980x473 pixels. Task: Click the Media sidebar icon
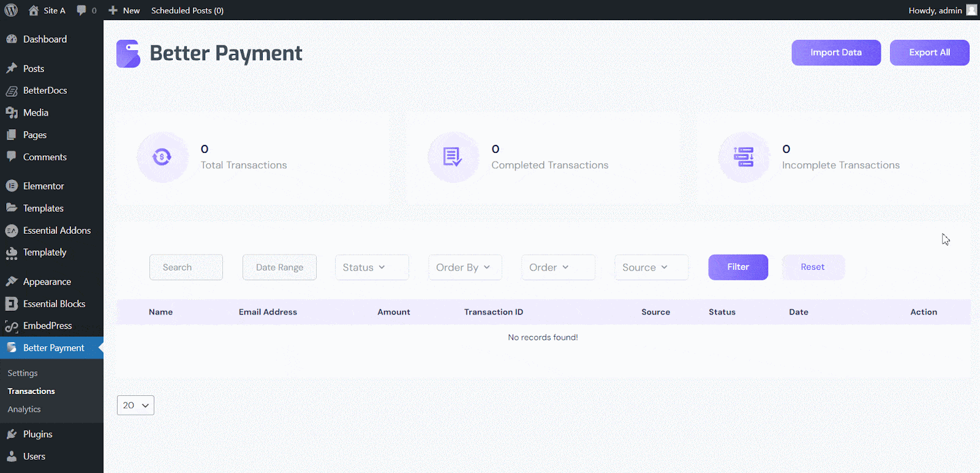[12, 113]
